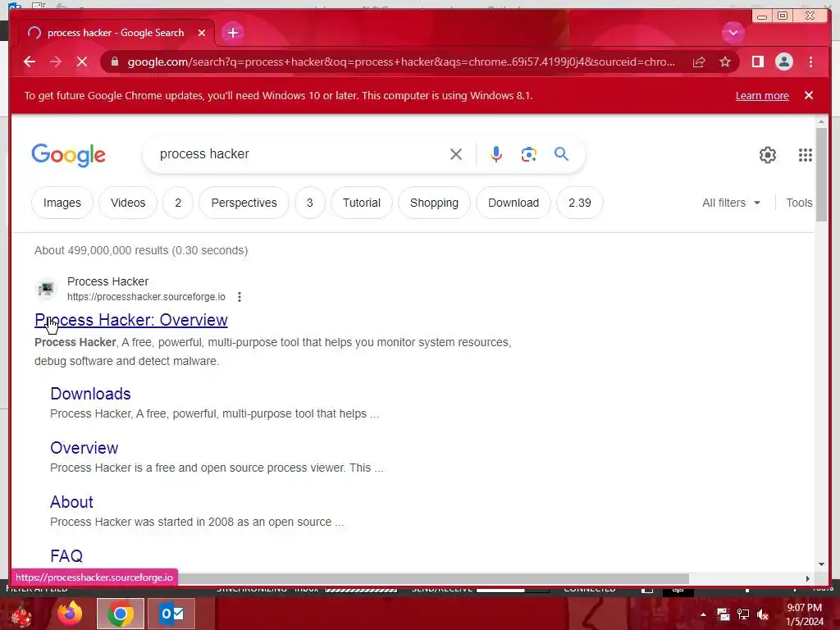The image size is (840, 630).
Task: Click the scroll down arrow
Action: point(821,564)
